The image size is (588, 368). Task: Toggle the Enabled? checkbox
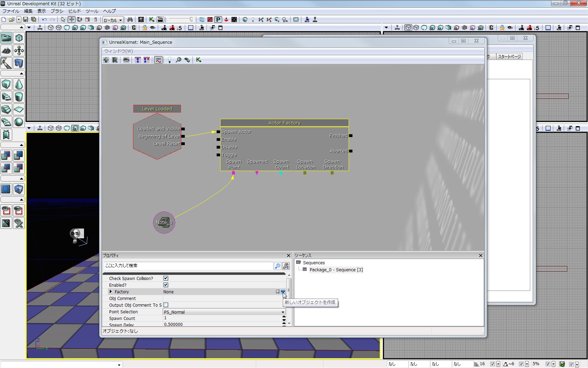click(x=166, y=285)
